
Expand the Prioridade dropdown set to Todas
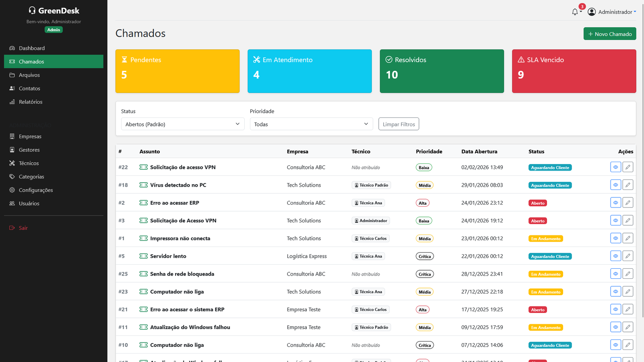pyautogui.click(x=311, y=124)
